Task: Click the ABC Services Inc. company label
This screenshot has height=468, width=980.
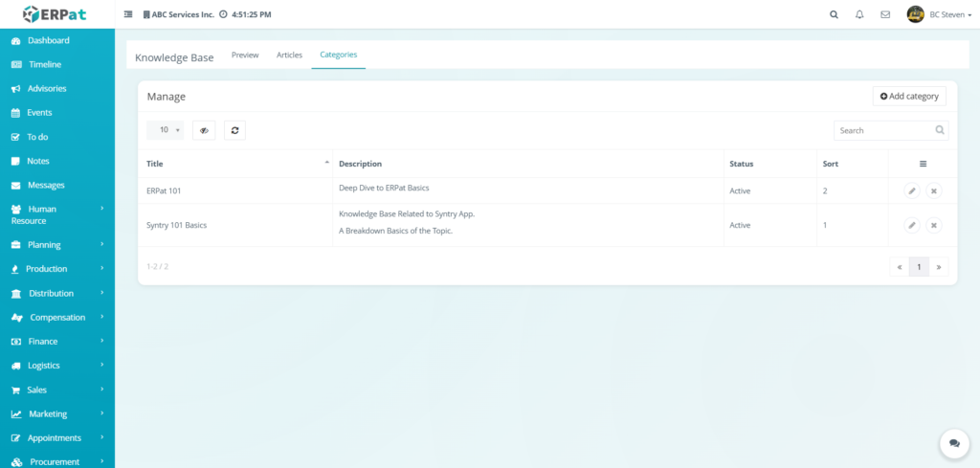Action: (x=179, y=14)
